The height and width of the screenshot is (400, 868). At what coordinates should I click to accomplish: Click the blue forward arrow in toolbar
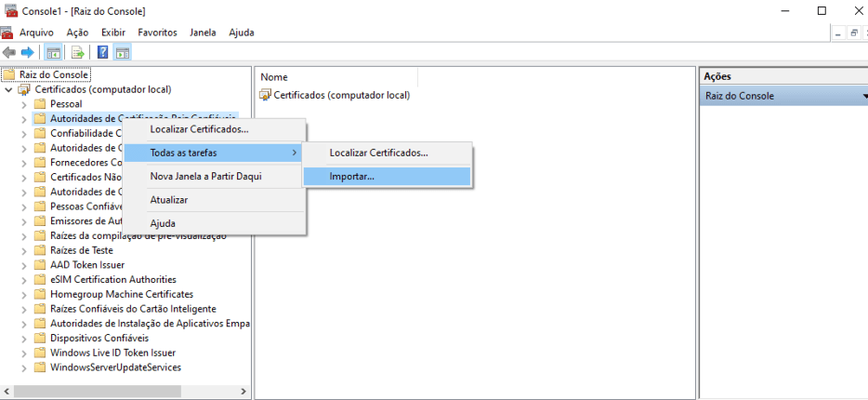pos(28,52)
